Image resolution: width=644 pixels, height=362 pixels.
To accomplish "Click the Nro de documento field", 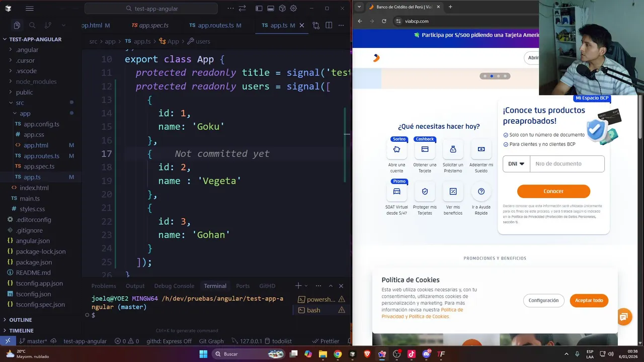I will 567,164.
